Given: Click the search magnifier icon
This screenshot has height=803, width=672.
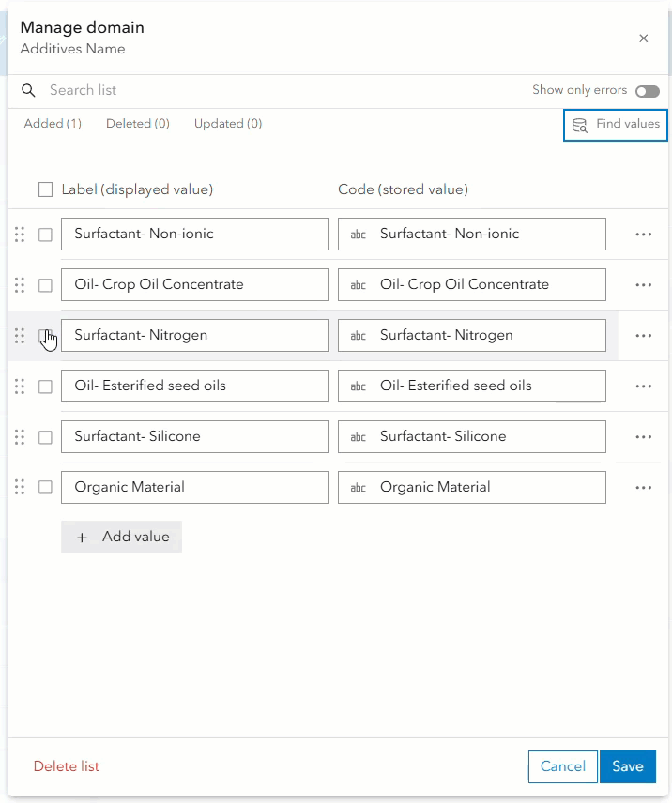Looking at the screenshot, I should (x=28, y=91).
